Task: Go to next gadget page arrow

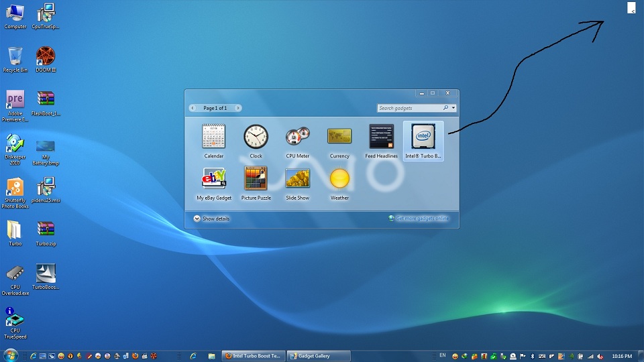Action: coord(237,108)
